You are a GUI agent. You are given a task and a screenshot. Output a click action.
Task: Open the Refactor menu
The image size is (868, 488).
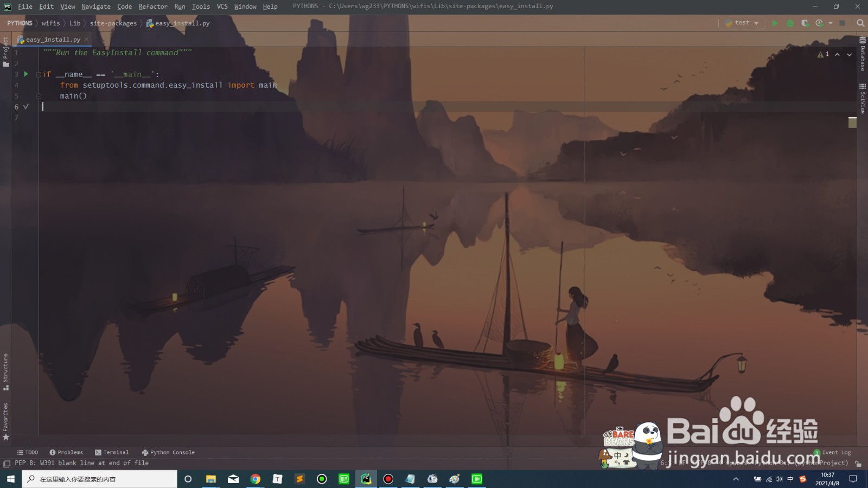[x=152, y=7]
